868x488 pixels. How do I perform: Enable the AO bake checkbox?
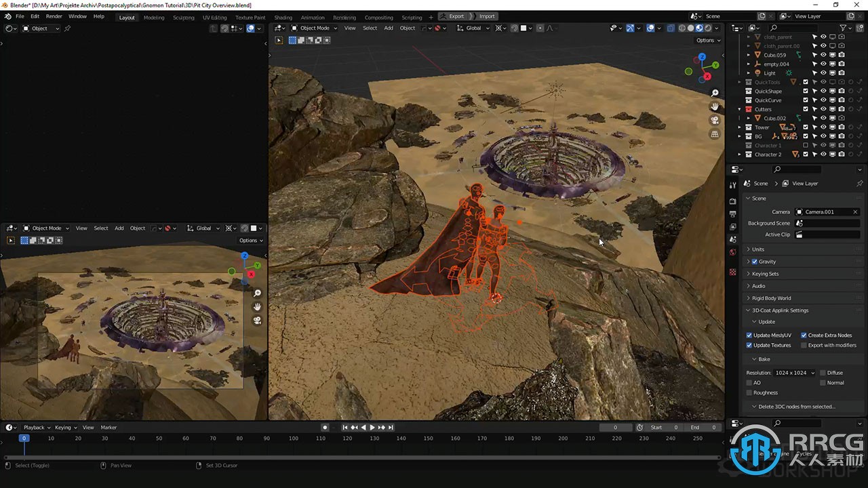pos(749,383)
